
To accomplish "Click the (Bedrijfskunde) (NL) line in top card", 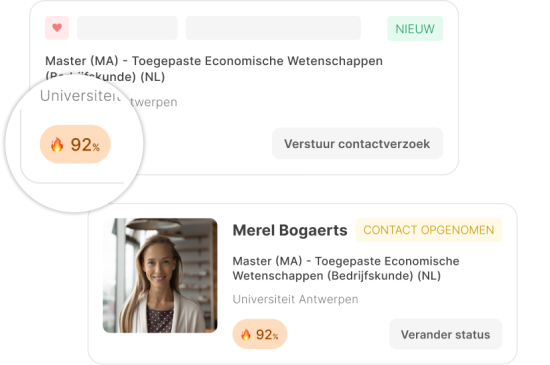I will (x=105, y=76).
